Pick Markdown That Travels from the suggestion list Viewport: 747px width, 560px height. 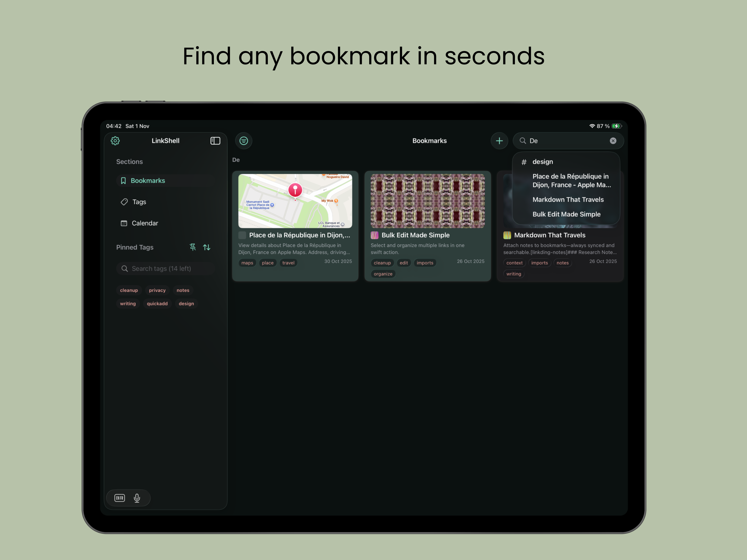tap(568, 199)
